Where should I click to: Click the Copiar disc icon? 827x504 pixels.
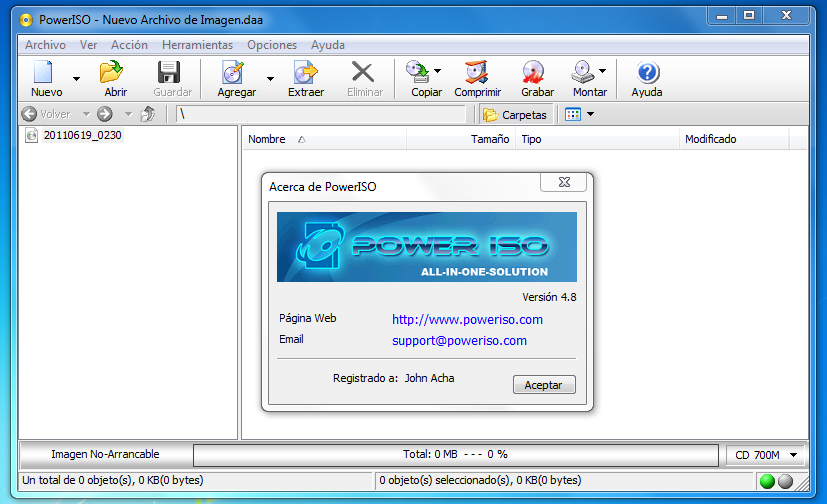pos(418,73)
